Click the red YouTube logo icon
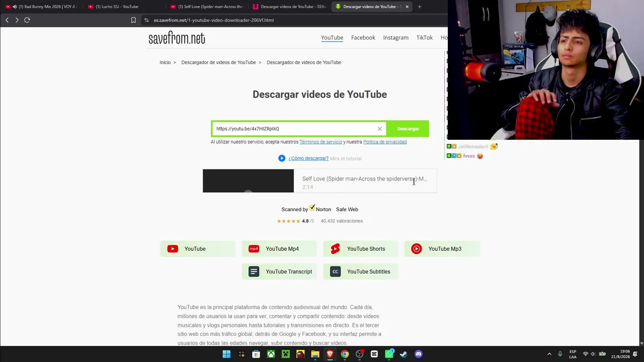 tap(173, 249)
